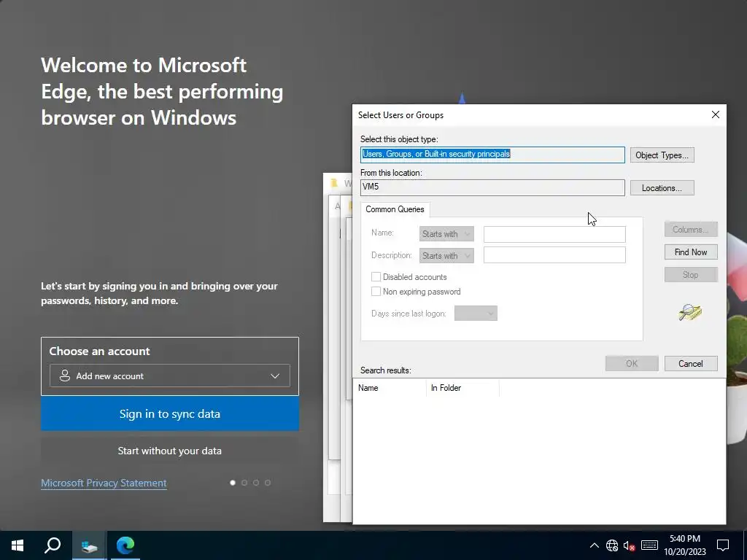The height and width of the screenshot is (560, 747).
Task: Open the Windows Start menu
Action: (18, 545)
